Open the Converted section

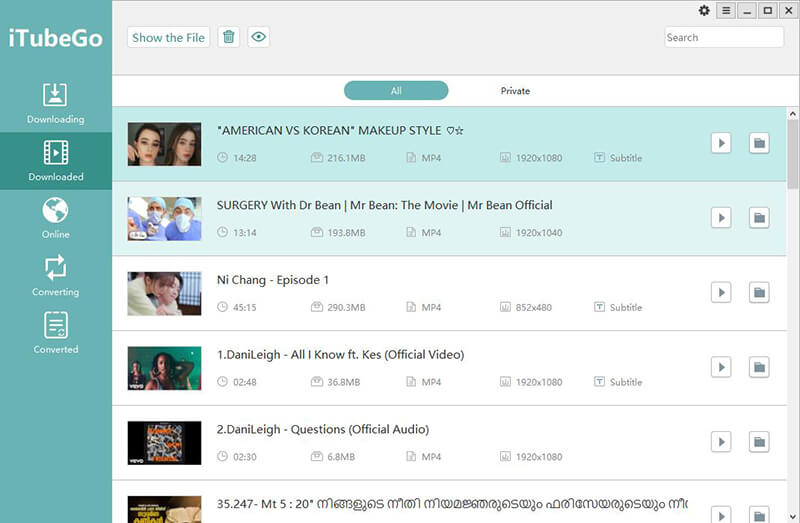56,334
